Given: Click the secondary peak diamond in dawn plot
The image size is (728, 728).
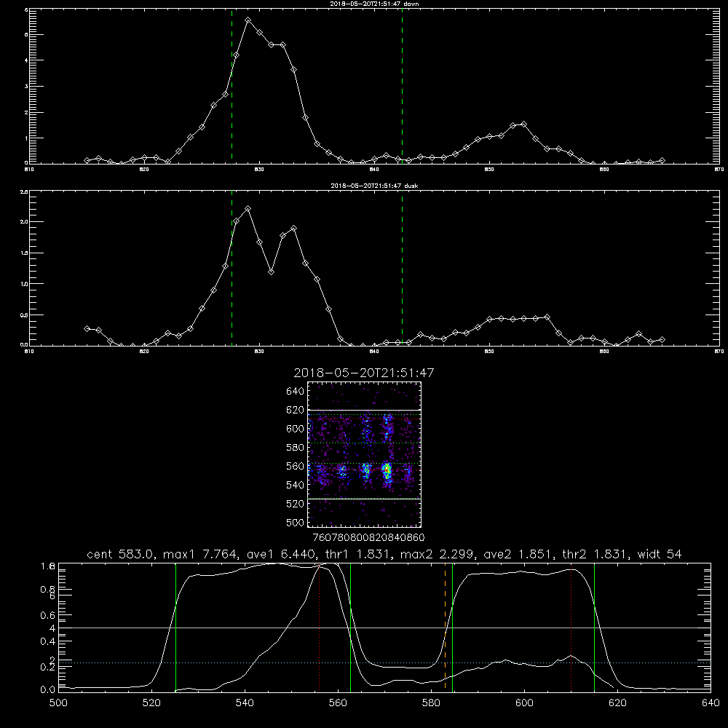Looking at the screenshot, I should click(x=523, y=124).
